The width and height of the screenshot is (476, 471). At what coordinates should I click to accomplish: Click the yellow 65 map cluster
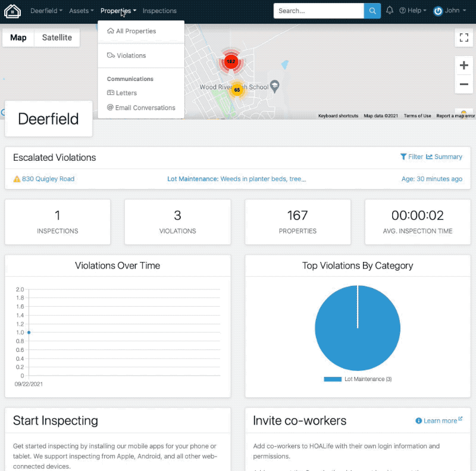[x=237, y=90]
